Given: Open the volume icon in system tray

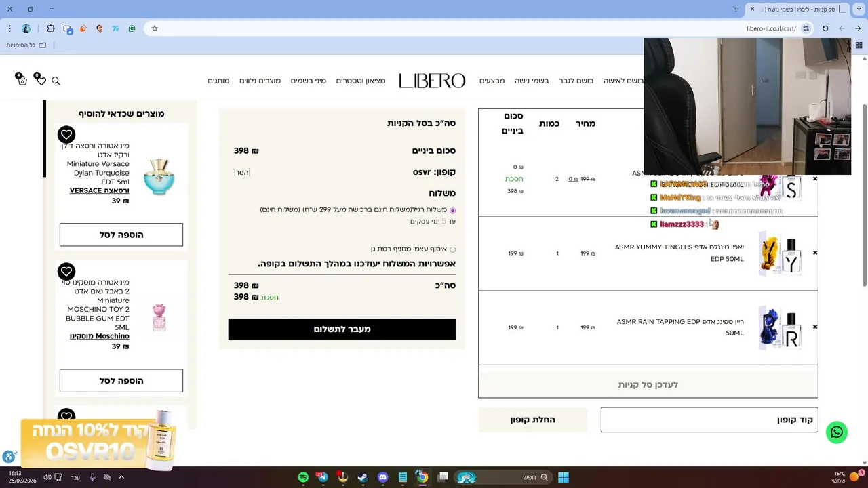Looking at the screenshot, I should tap(47, 477).
